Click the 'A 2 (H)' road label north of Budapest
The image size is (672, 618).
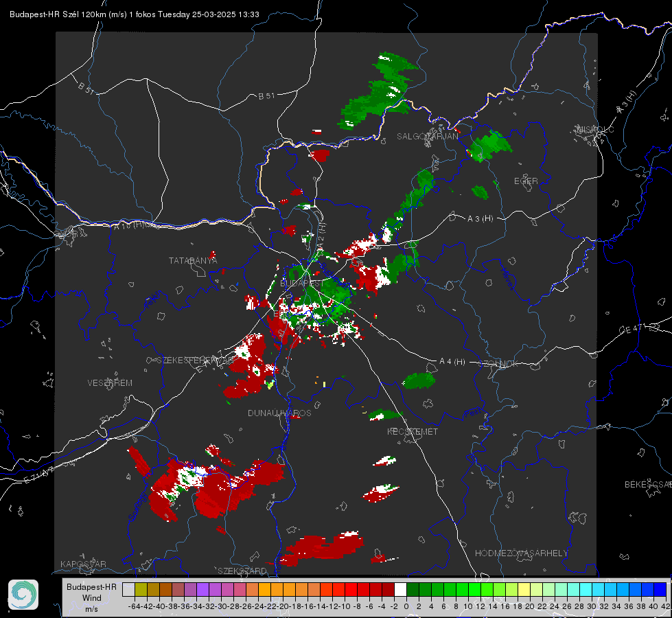click(321, 235)
